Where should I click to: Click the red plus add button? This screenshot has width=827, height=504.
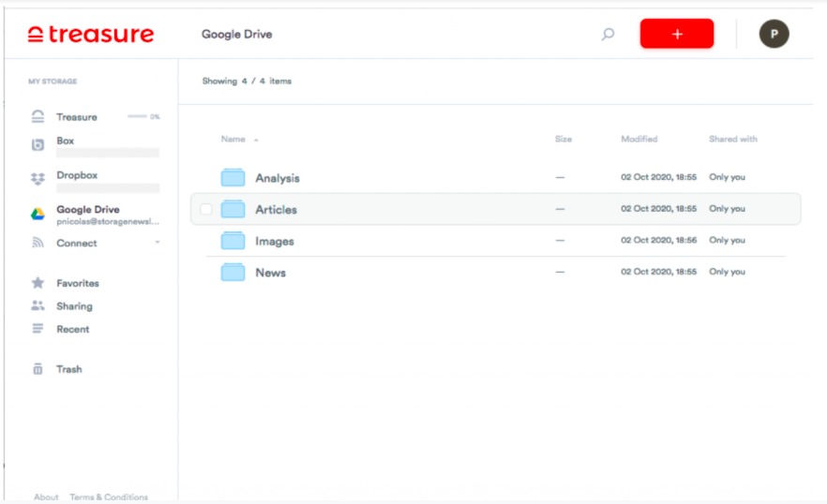point(677,34)
